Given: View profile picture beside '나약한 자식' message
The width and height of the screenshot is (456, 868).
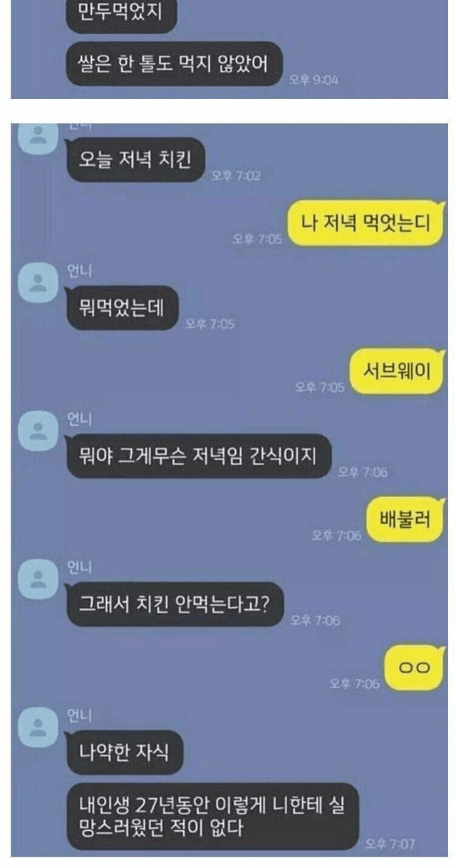Looking at the screenshot, I should tap(36, 726).
